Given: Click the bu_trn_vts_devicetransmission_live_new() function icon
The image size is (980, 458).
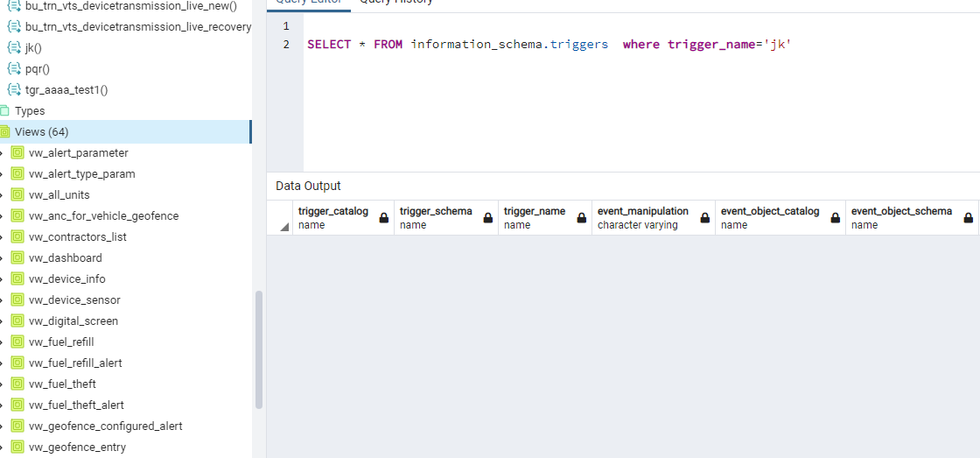Looking at the screenshot, I should click(14, 5).
